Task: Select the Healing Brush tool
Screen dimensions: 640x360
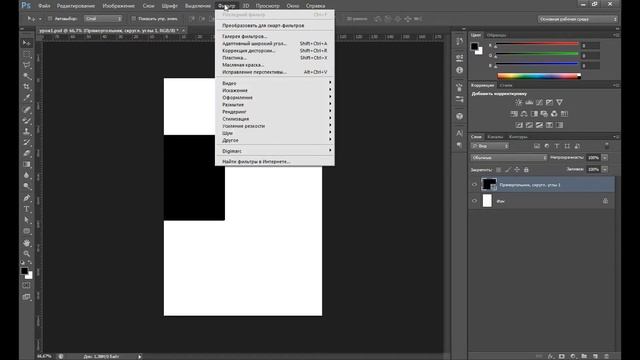Action: (27, 109)
